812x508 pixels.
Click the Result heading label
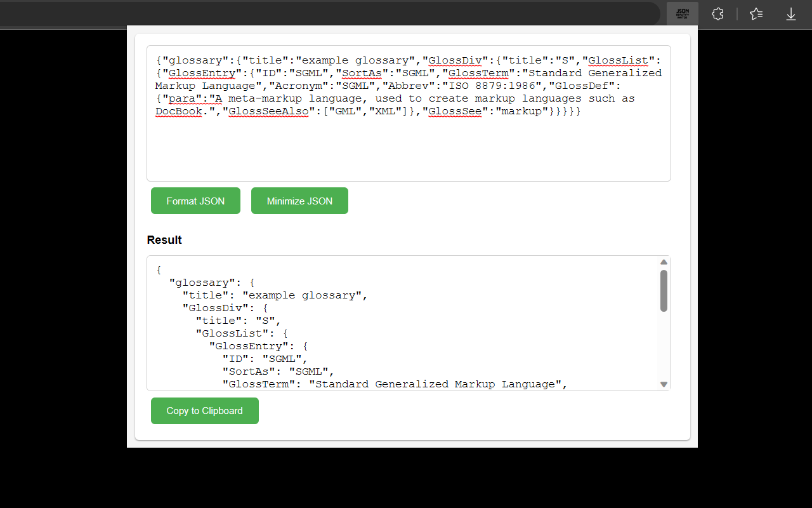(164, 240)
